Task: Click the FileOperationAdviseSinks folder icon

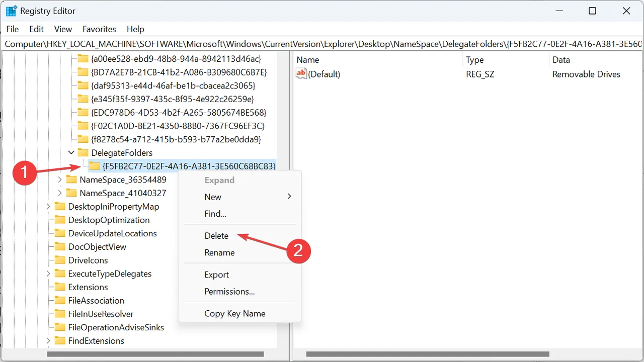Action: (60, 327)
